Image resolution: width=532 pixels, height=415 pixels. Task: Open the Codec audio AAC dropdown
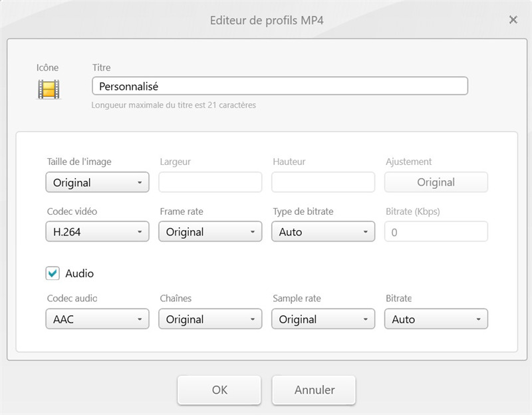(97, 319)
